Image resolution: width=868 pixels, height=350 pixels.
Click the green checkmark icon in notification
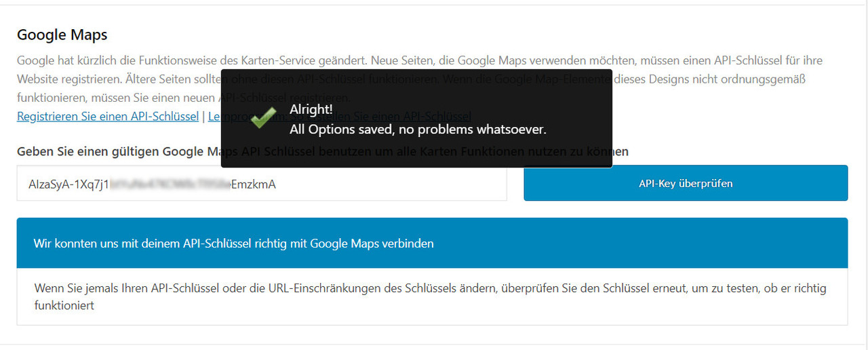(x=262, y=119)
